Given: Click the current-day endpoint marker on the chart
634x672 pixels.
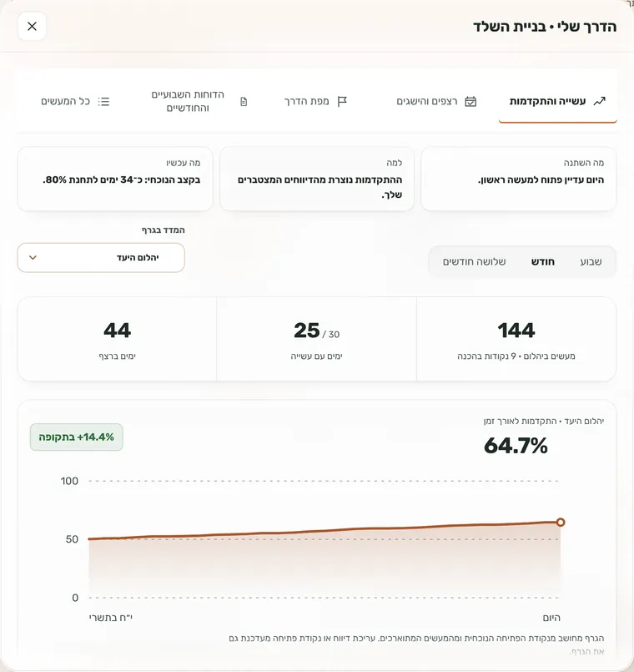Looking at the screenshot, I should 561,522.
